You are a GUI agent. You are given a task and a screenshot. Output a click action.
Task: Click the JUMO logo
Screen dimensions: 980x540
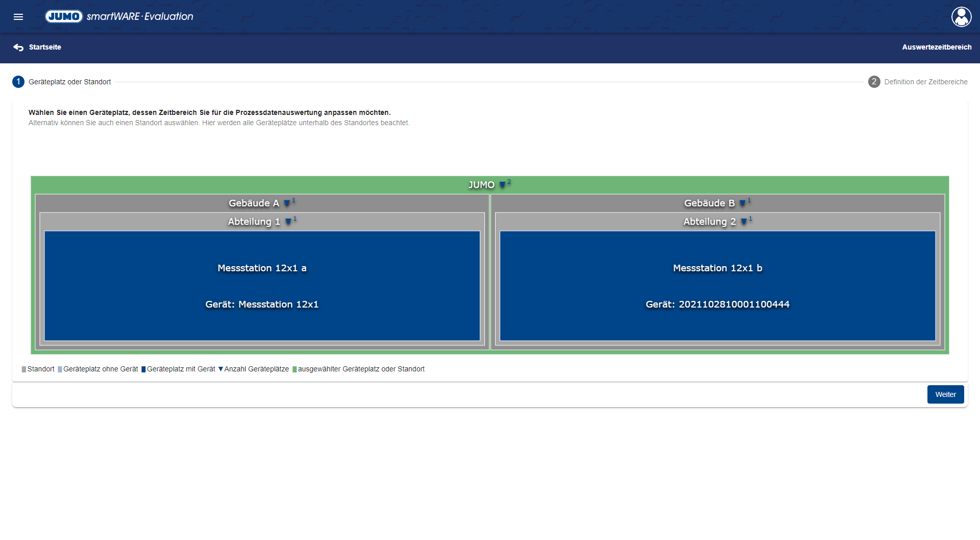coord(64,16)
